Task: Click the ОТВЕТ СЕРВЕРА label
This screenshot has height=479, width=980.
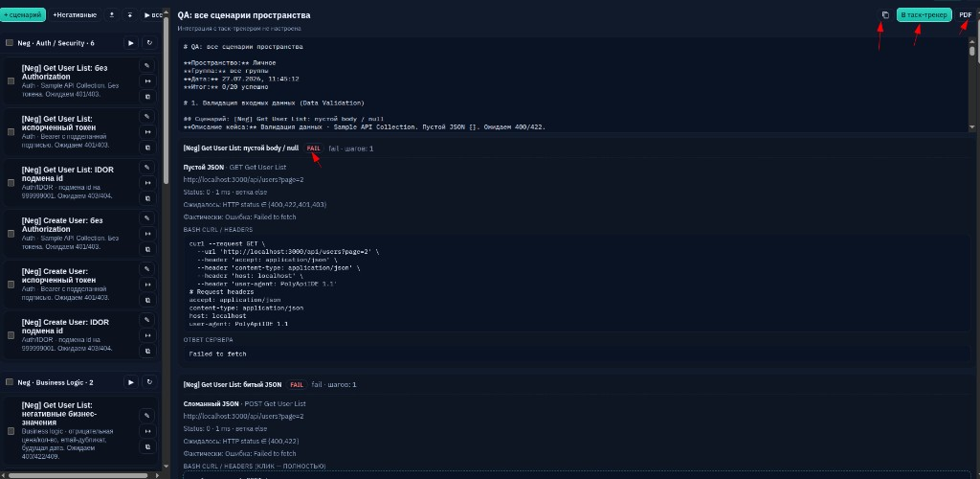Action: 208,339
